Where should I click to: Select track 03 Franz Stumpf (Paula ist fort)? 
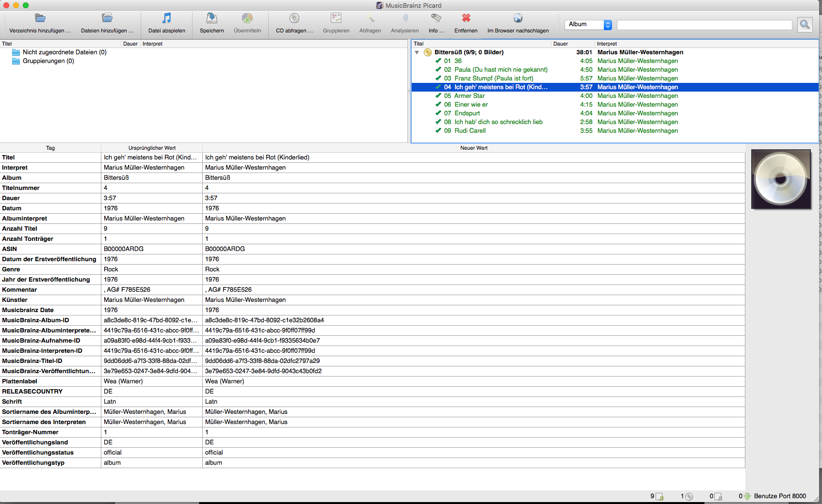coord(614,78)
